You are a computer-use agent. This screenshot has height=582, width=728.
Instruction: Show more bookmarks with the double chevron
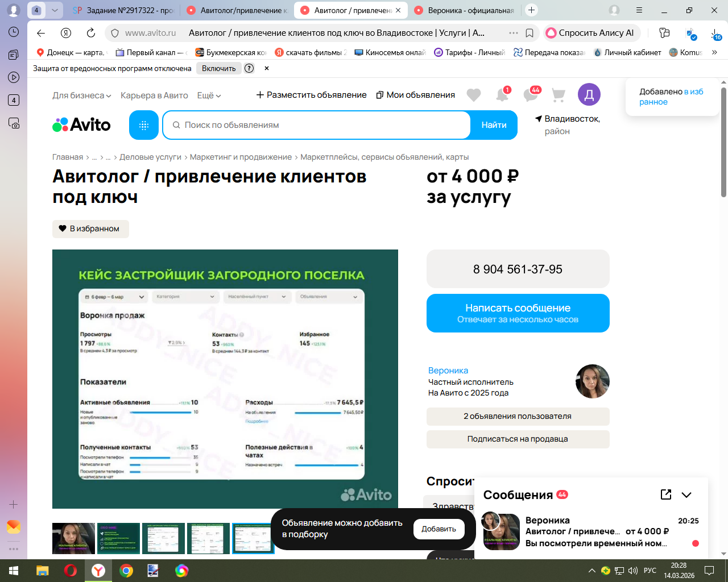(x=714, y=52)
